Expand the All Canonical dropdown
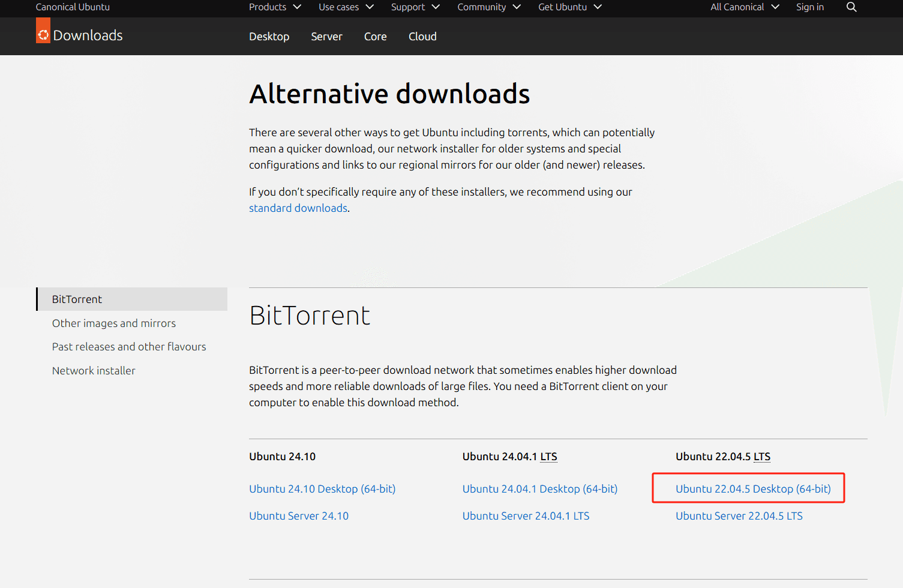 pos(745,7)
